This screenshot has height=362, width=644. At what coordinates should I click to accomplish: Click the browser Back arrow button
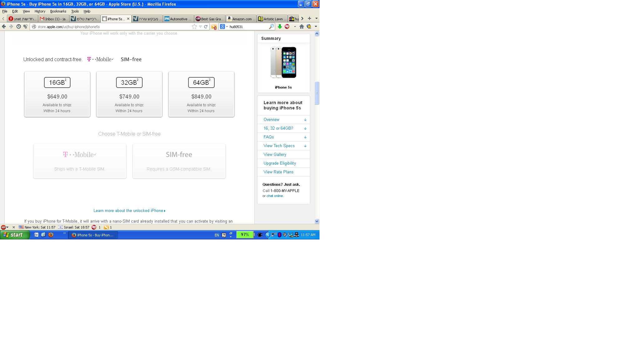(x=4, y=27)
